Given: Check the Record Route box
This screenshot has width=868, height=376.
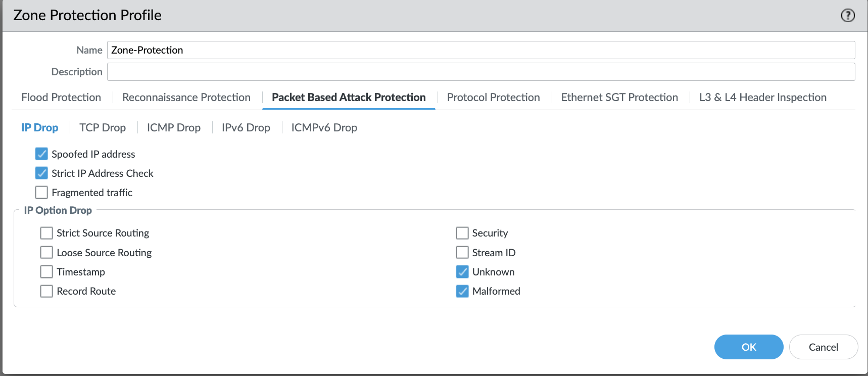Looking at the screenshot, I should click(46, 291).
